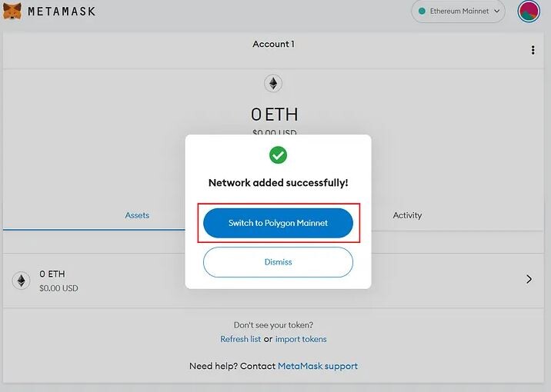Click the METAMASK wordmark text
The image size is (551, 392).
[62, 12]
